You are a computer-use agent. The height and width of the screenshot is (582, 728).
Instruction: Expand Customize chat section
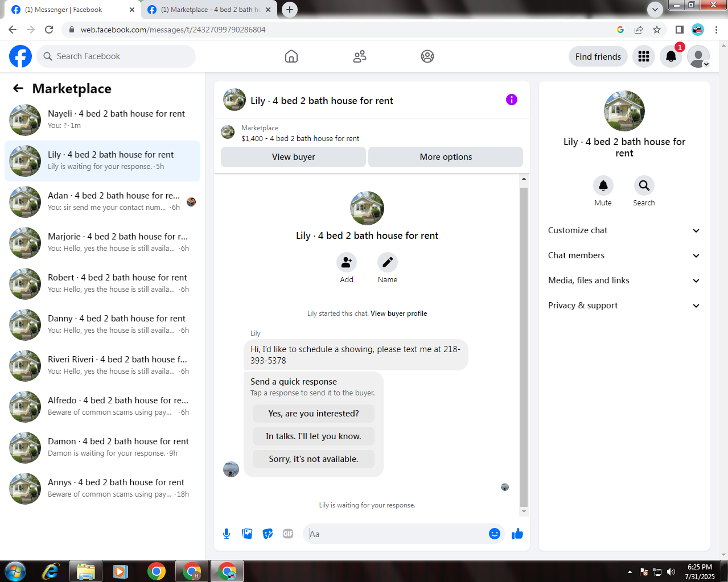pos(624,230)
